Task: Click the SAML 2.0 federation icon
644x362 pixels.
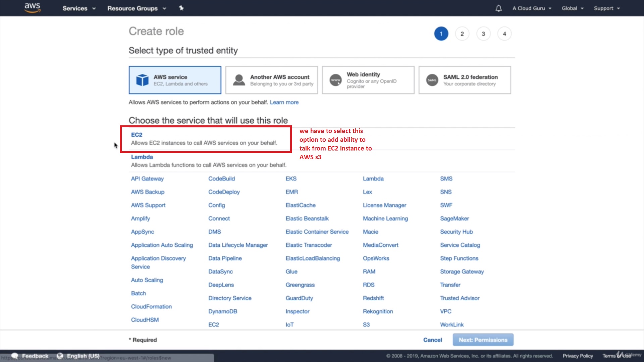Action: point(432,80)
